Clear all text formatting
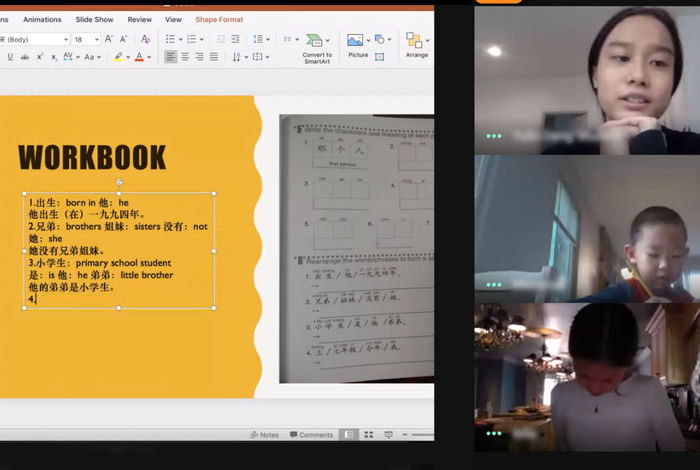Viewport: 700px width, 470px height. (x=146, y=39)
